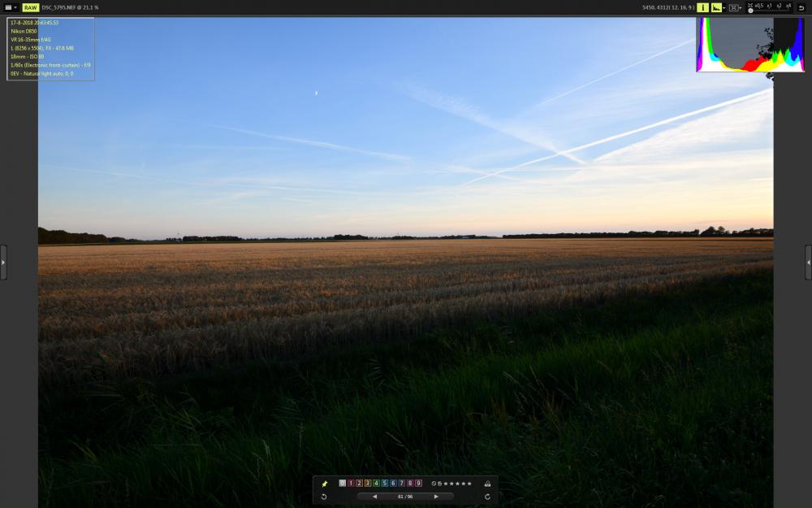812x508 pixels.
Task: Select the label 0 swatch
Action: pos(343,483)
